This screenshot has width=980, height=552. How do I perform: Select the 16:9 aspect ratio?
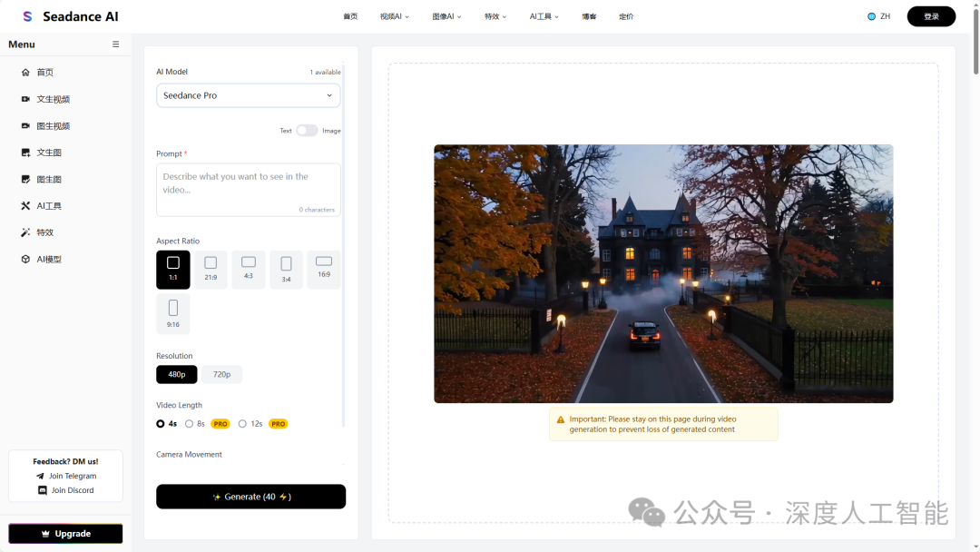[324, 270]
